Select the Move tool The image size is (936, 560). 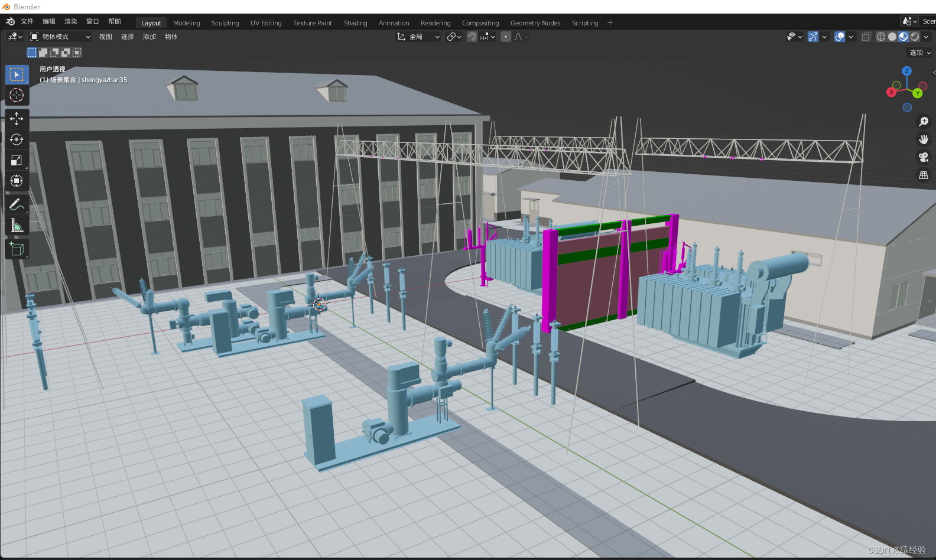(17, 119)
